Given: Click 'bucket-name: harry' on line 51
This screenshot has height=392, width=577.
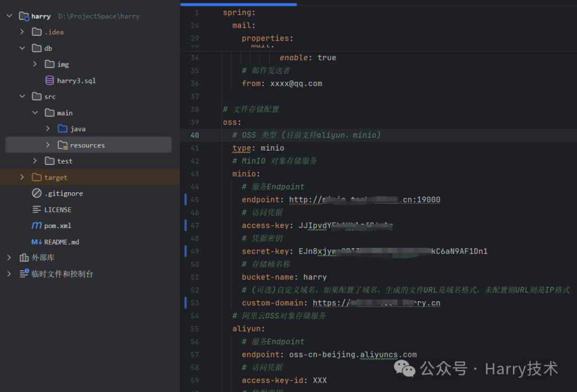Looking at the screenshot, I should click(x=284, y=277).
